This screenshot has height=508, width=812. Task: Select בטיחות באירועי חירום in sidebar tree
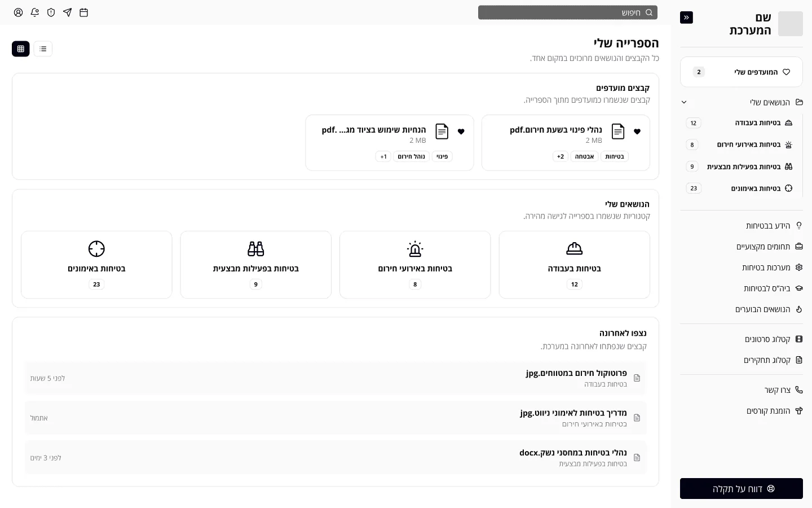[740, 144]
